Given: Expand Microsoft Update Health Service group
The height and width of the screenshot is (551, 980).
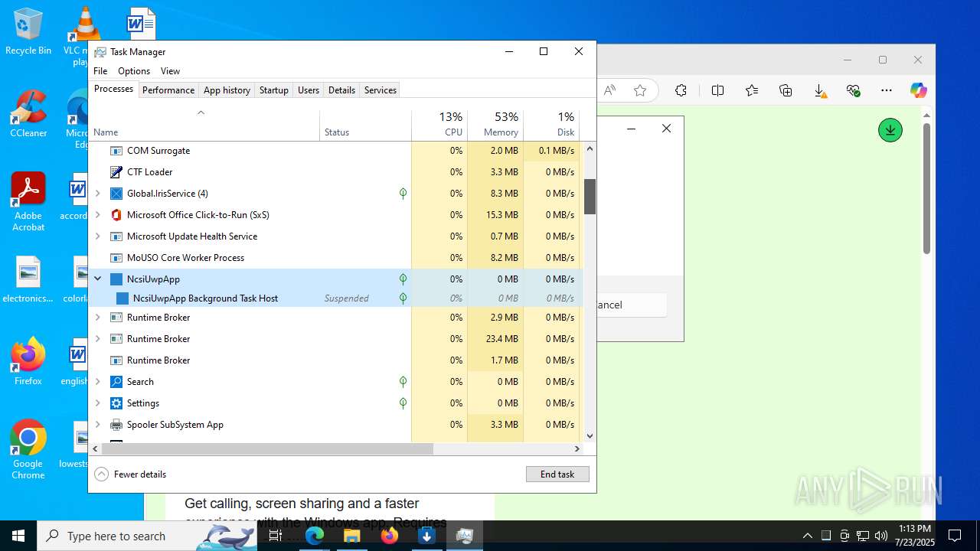Looking at the screenshot, I should click(x=97, y=236).
